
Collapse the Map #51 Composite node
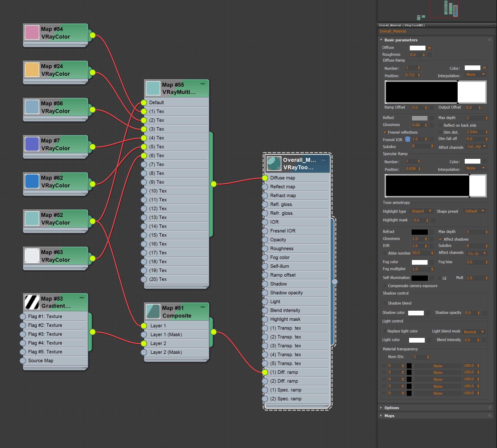point(203,307)
